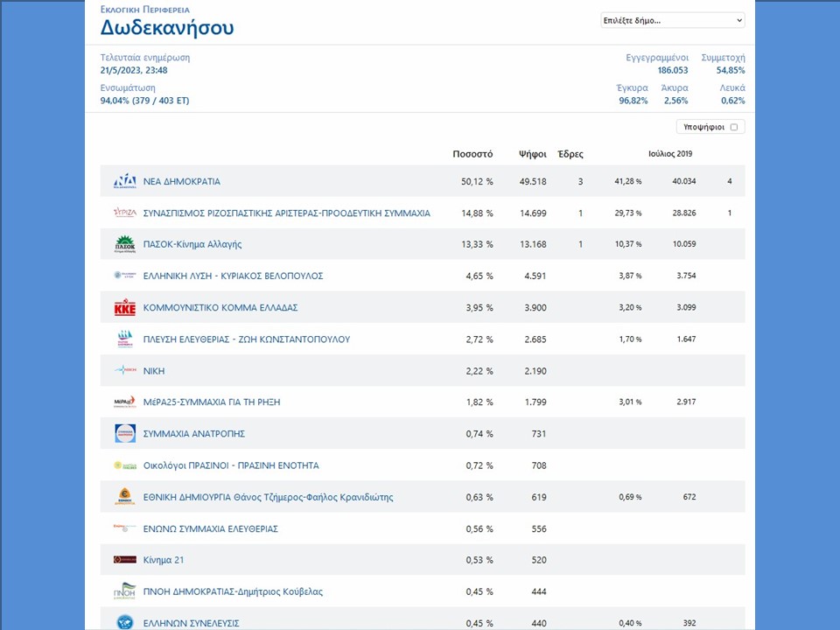This screenshot has width=840, height=630.
Task: Open Οικολόγοι ΠΡΑΣΙΝΟΙ - ΠΡΑΣΙΝΗ ΕΝΟΤΗΤΑ link
Action: (231, 465)
